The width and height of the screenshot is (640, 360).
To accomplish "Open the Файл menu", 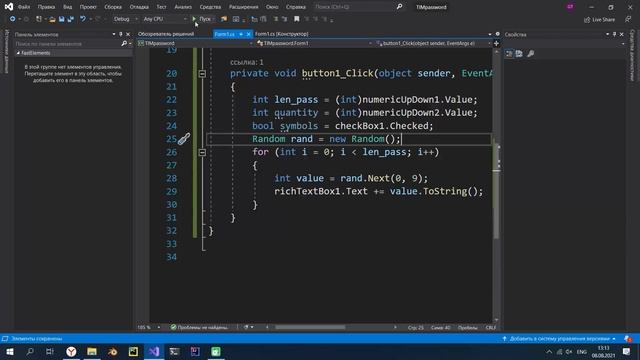I will [24, 7].
